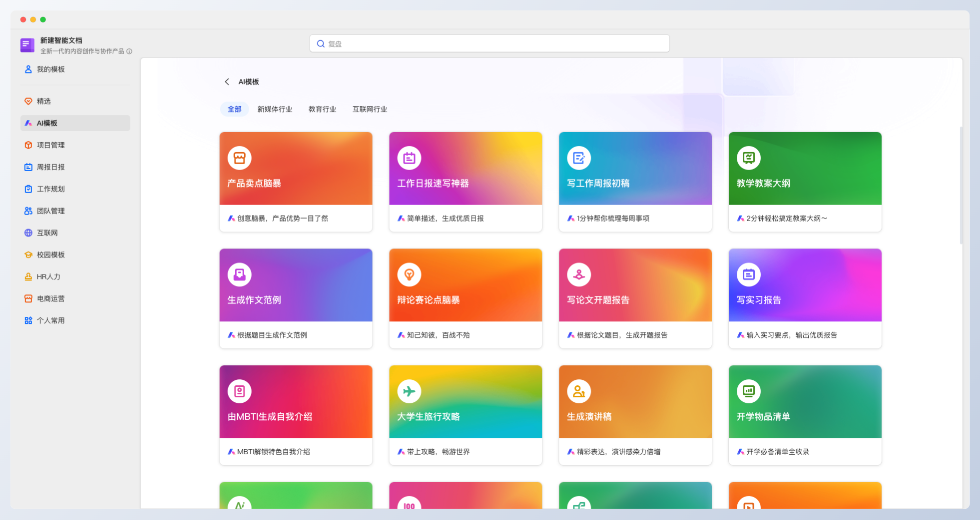Click the 周报日报 calendar icon

point(28,167)
